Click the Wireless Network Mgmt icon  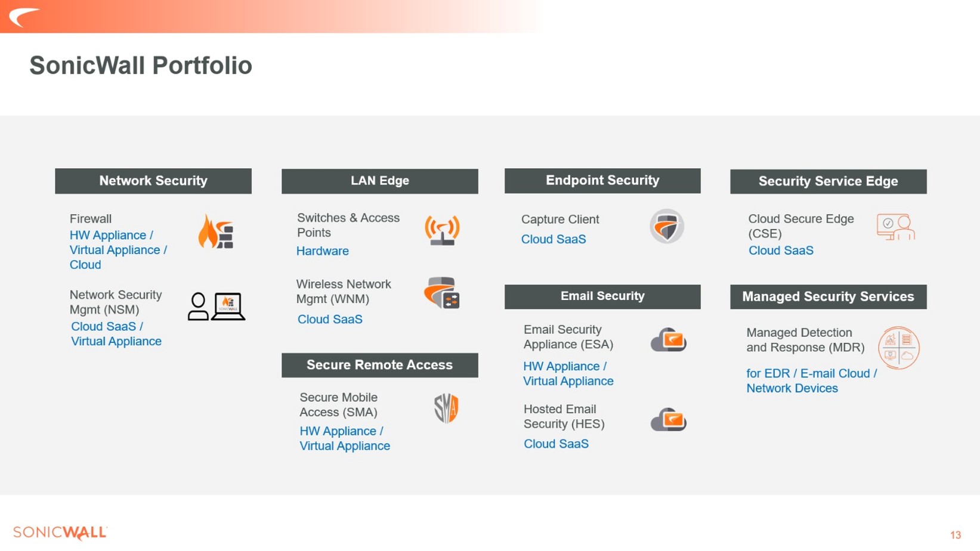click(442, 293)
